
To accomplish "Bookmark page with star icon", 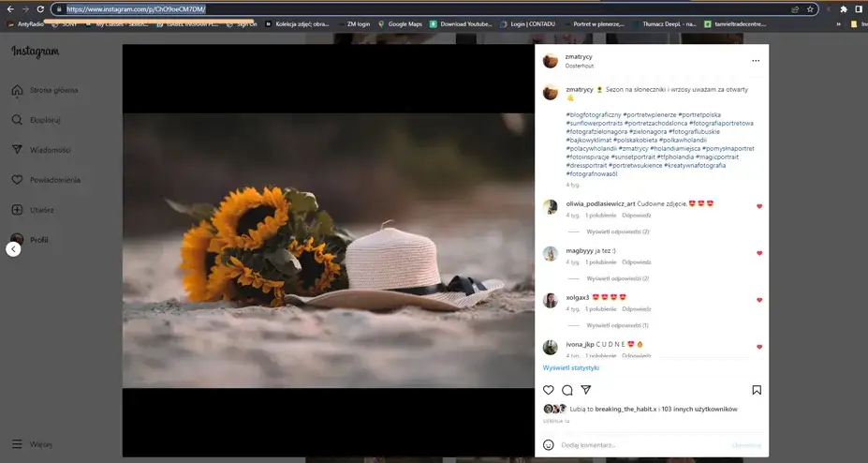I will pos(810,9).
